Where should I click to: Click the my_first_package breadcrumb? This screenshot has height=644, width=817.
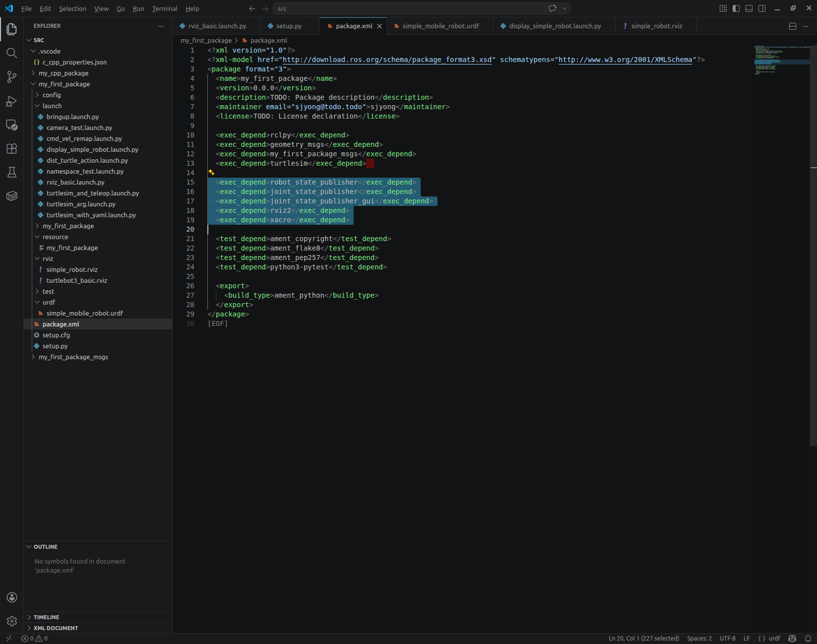coord(206,40)
